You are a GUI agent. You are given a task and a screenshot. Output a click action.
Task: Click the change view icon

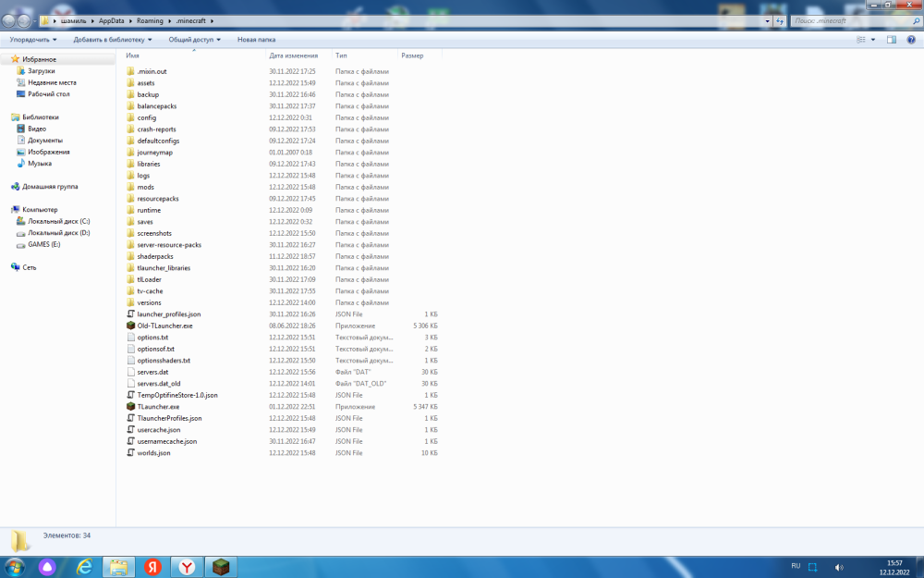[x=861, y=40]
